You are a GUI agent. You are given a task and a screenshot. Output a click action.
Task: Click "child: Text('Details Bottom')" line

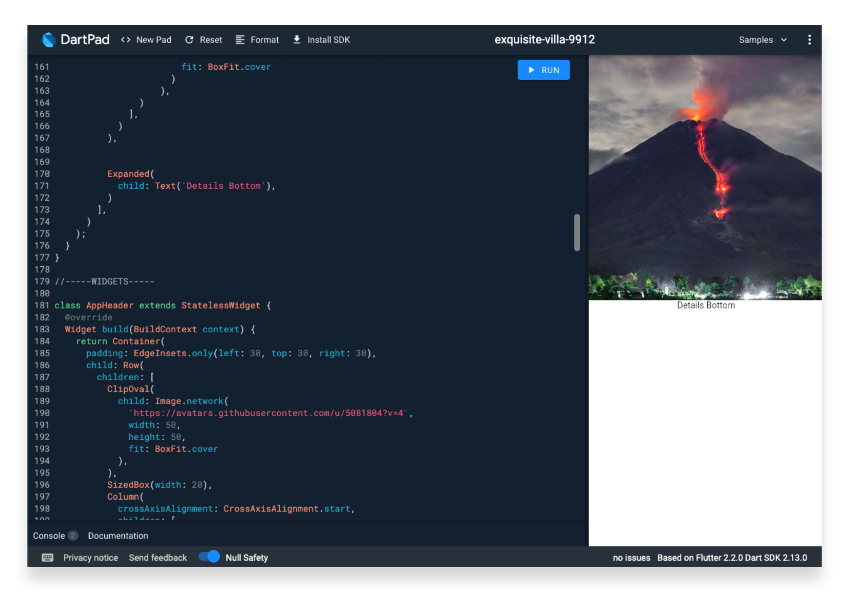pyautogui.click(x=196, y=186)
